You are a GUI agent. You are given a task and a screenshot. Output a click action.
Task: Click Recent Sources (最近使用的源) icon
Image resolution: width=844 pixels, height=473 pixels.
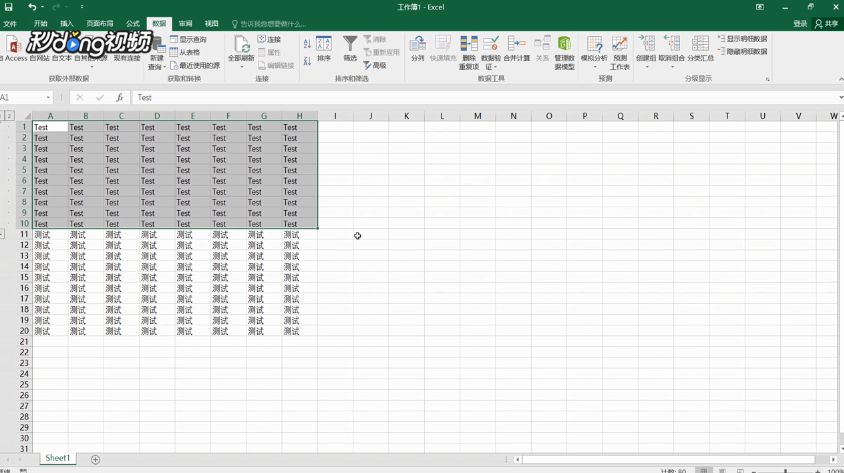pyautogui.click(x=174, y=66)
